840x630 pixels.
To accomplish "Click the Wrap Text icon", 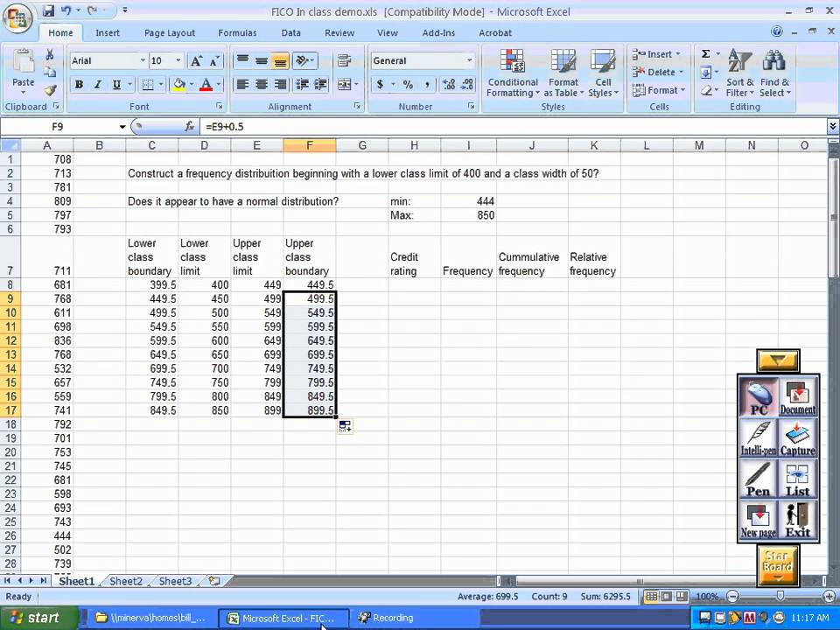I will [344, 60].
